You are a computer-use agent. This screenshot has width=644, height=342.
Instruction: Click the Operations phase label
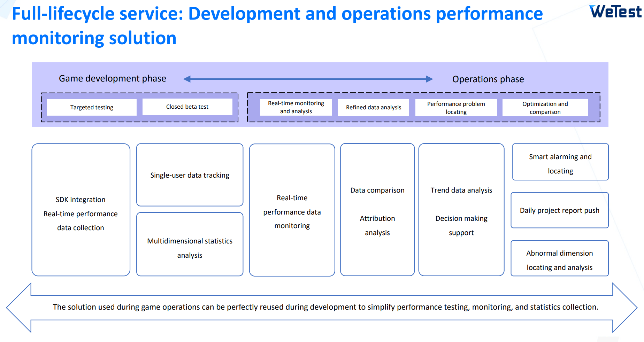point(488,79)
